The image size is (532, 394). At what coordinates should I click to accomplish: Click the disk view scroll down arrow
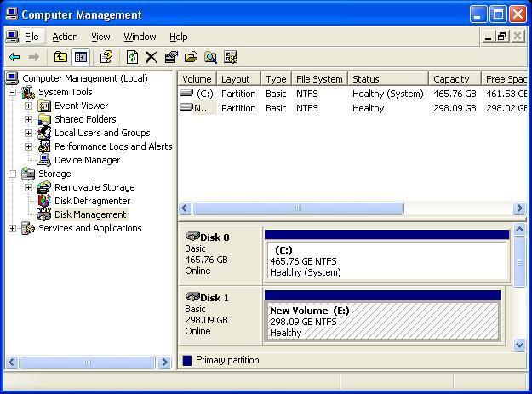[x=519, y=345]
